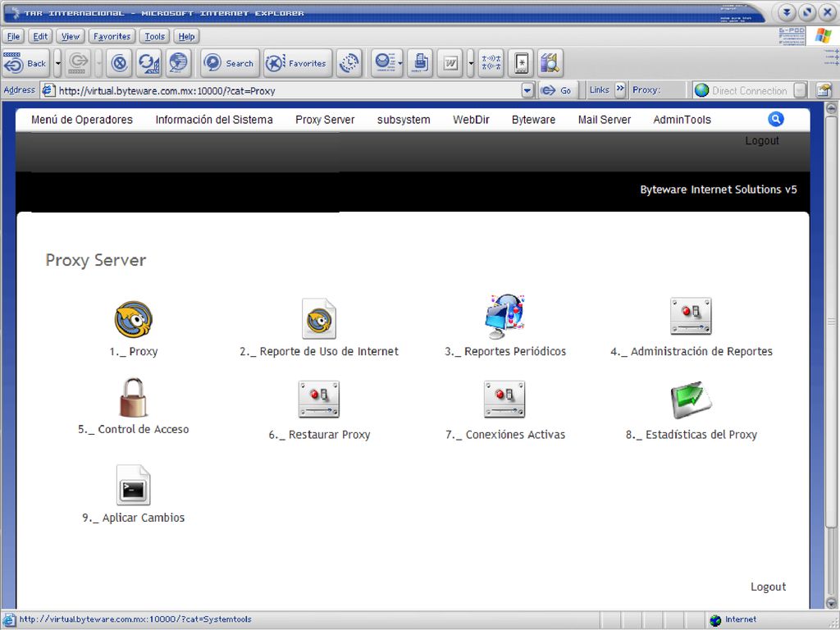Expand the address bar URL dropdown
This screenshot has width=840, height=630.
click(x=527, y=90)
